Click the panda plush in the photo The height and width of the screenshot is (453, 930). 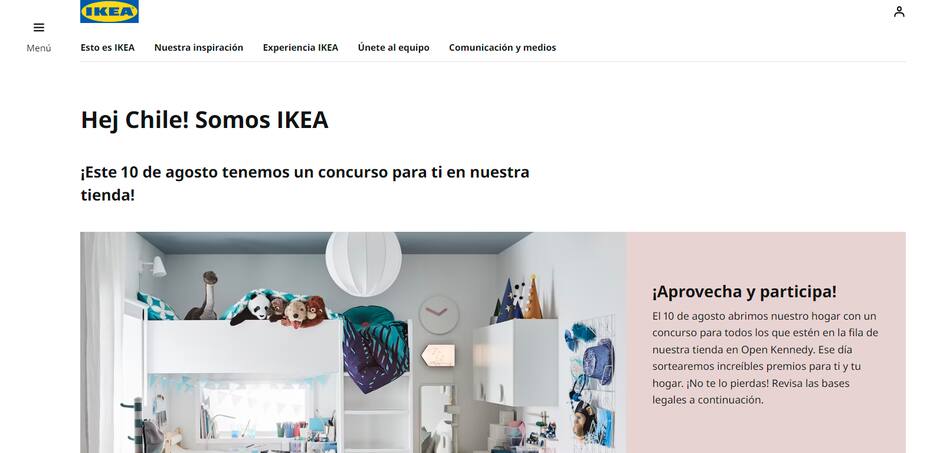pos(253,309)
